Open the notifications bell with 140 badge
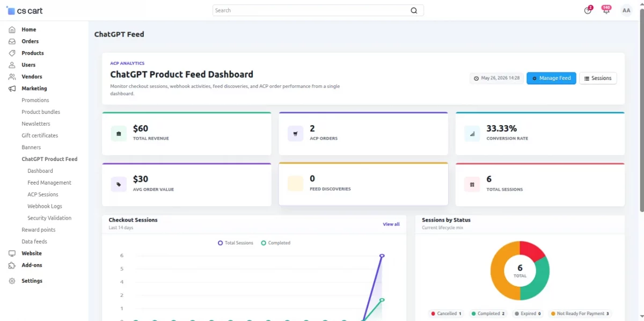 [606, 10]
